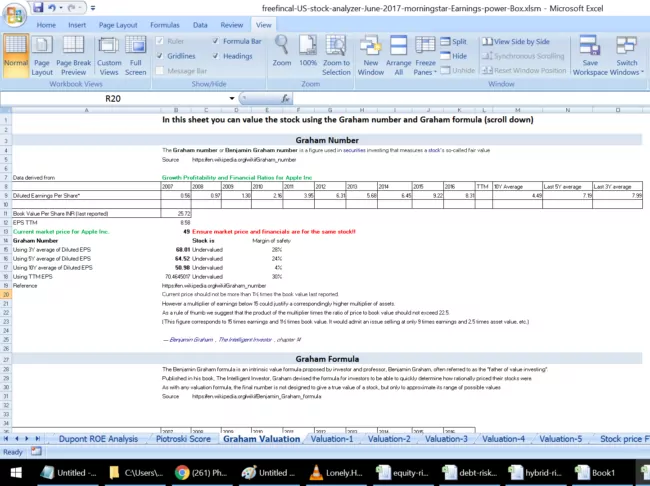Switch to Page Layout view icon
The image size is (650, 486).
tap(42, 54)
